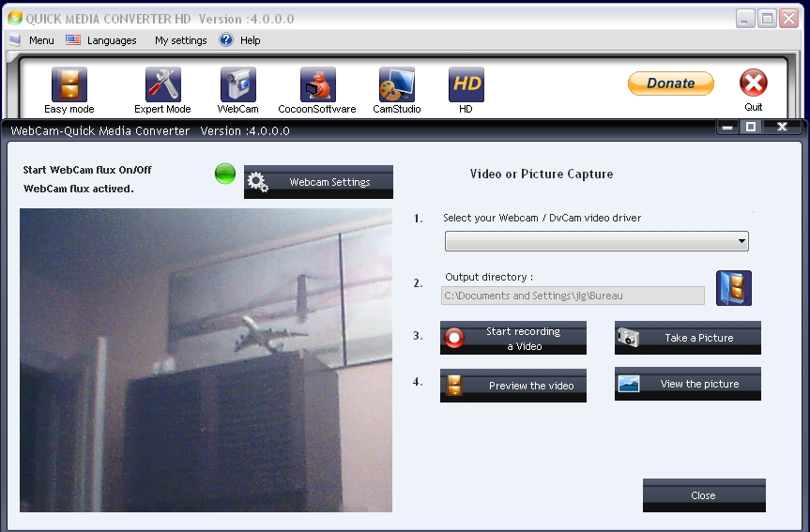Close WebCam window via title bar X
This screenshot has height=532, width=810.
coord(782,127)
